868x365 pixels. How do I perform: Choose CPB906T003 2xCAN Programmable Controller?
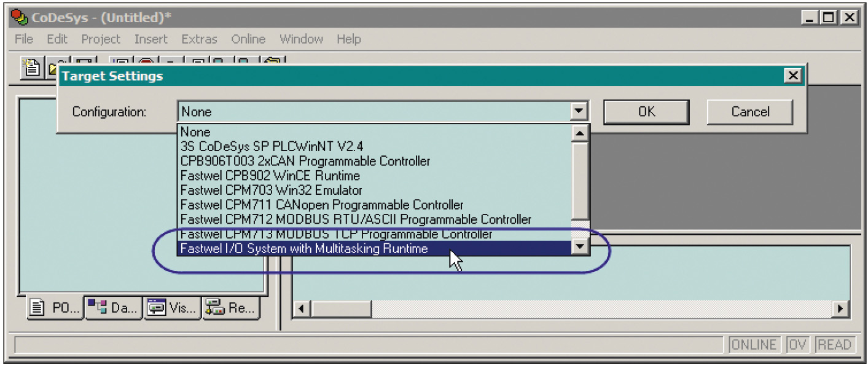tap(375, 161)
